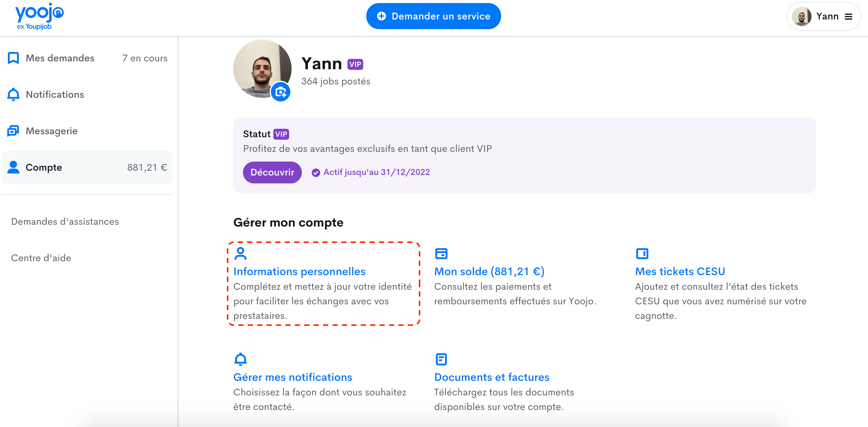Click the document icon above Documents et factures
This screenshot has width=868, height=427.
click(441, 359)
